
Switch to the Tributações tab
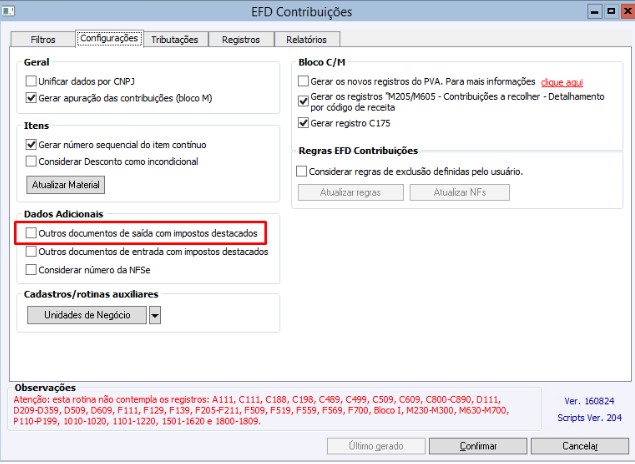point(175,39)
